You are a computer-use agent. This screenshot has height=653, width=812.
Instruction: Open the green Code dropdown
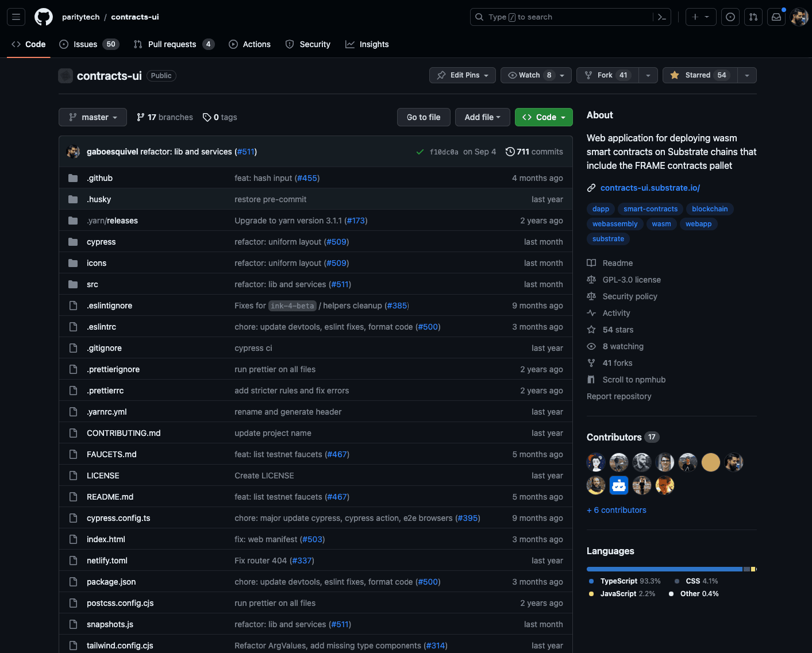tap(544, 117)
